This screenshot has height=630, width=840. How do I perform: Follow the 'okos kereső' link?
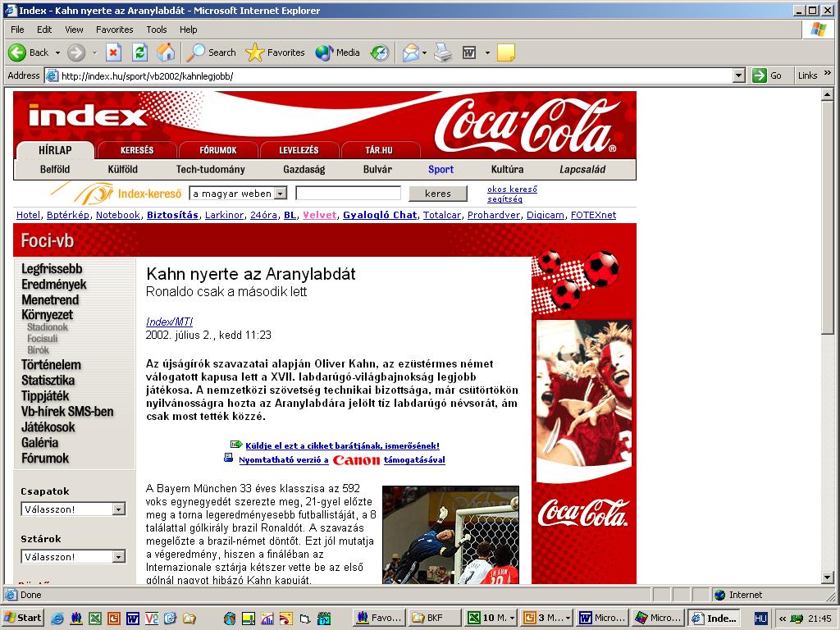point(512,189)
